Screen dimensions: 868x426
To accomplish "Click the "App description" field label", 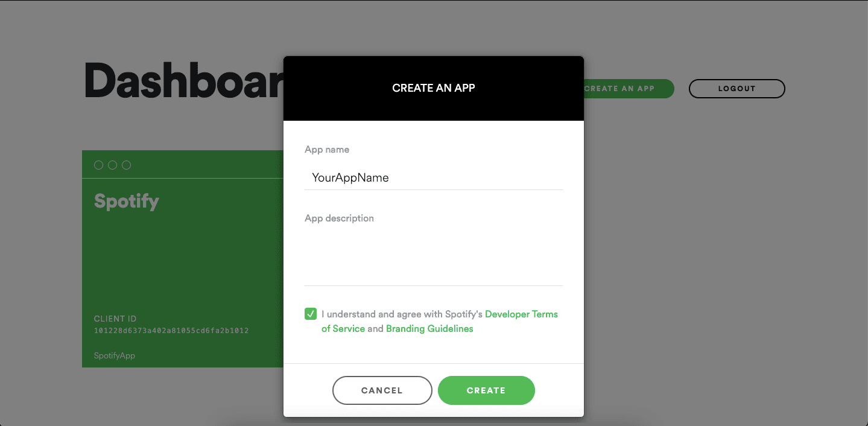I will point(339,218).
